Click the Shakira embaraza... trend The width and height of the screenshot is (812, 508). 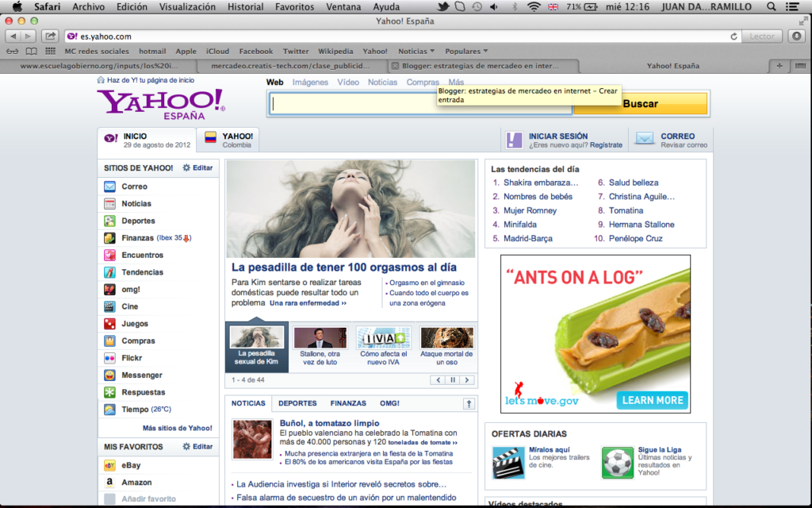[x=541, y=183]
